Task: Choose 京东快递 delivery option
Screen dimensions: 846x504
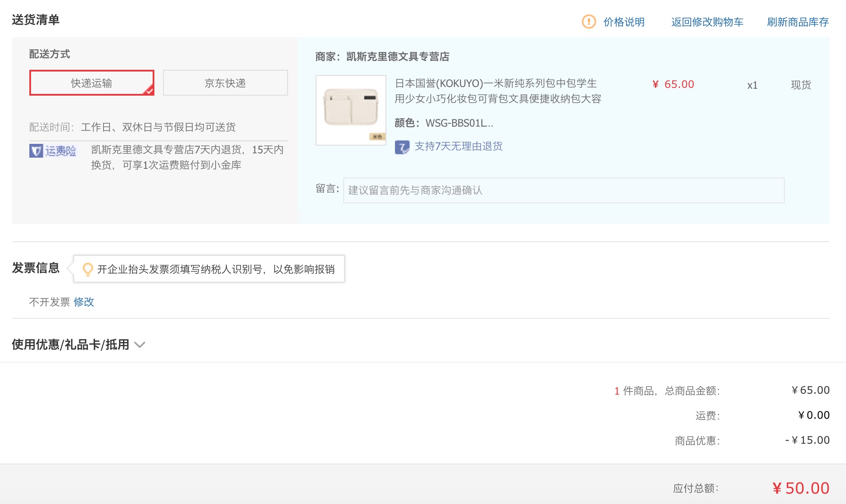Action: point(226,83)
